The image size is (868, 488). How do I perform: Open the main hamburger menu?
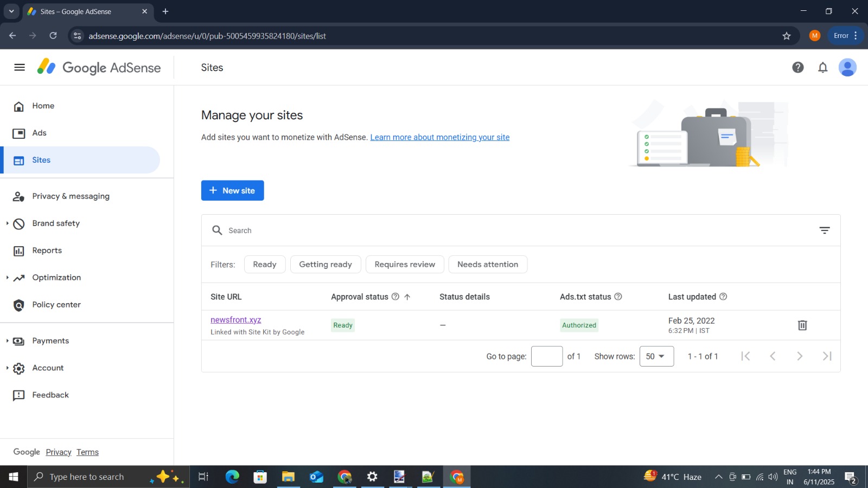click(20, 67)
